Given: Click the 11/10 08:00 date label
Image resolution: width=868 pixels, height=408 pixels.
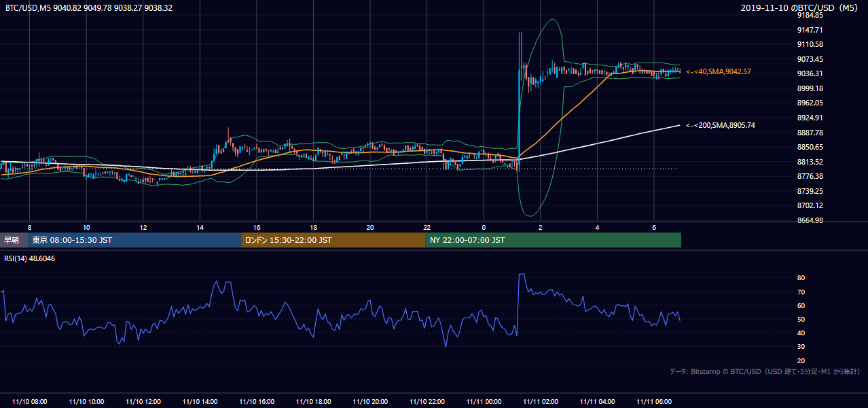Looking at the screenshot, I should tap(29, 402).
